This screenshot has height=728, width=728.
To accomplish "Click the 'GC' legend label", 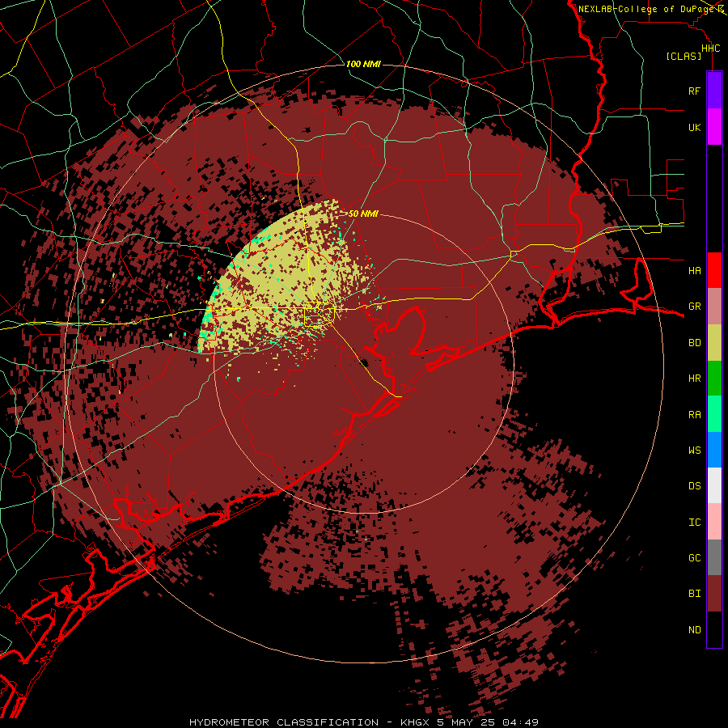I will pyautogui.click(x=694, y=558).
